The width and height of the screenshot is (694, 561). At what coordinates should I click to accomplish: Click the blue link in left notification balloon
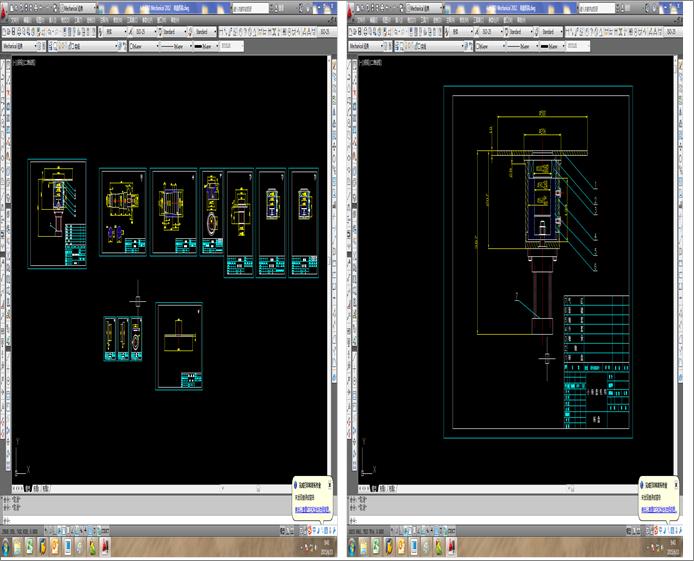pos(310,508)
